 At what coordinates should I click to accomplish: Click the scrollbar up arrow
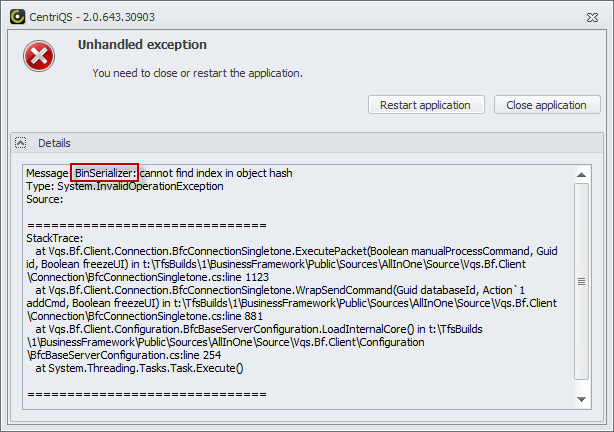581,175
